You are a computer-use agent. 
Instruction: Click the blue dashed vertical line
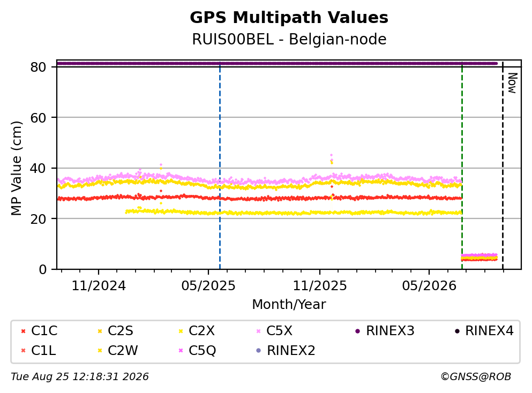[x=220, y=165]
